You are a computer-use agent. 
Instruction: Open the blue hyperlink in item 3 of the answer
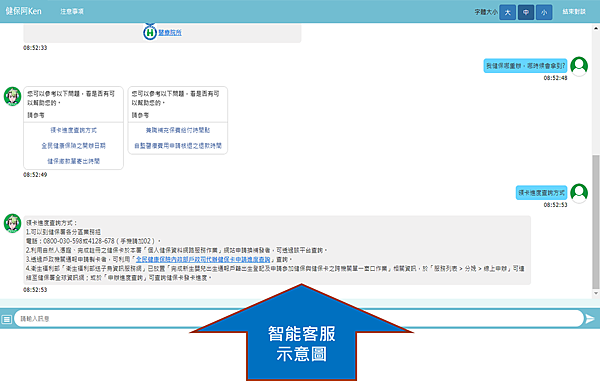(203, 259)
